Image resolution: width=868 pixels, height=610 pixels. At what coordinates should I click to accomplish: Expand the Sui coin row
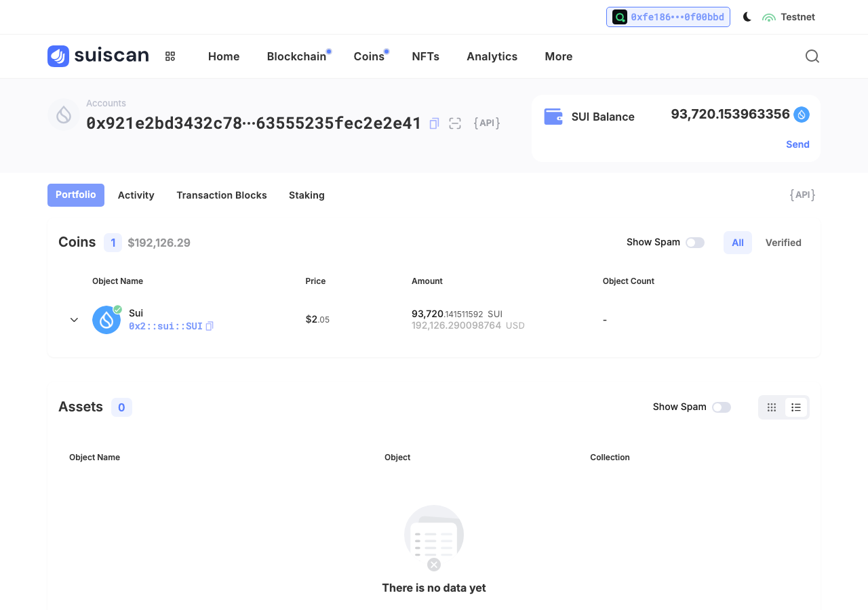pos(75,320)
